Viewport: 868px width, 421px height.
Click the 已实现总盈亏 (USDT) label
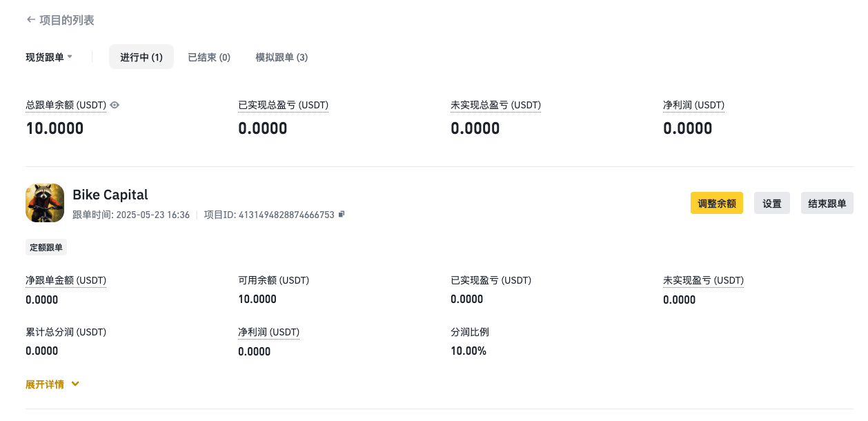click(x=283, y=105)
